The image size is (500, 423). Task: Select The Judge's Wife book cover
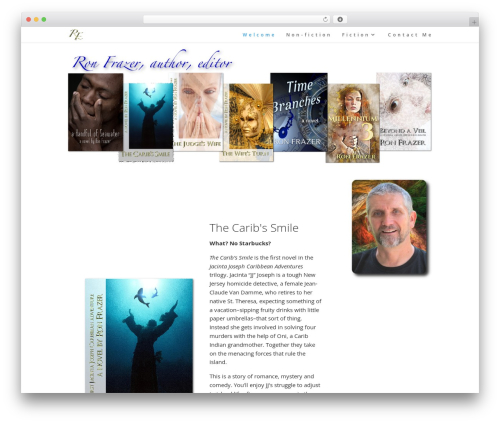click(x=196, y=112)
